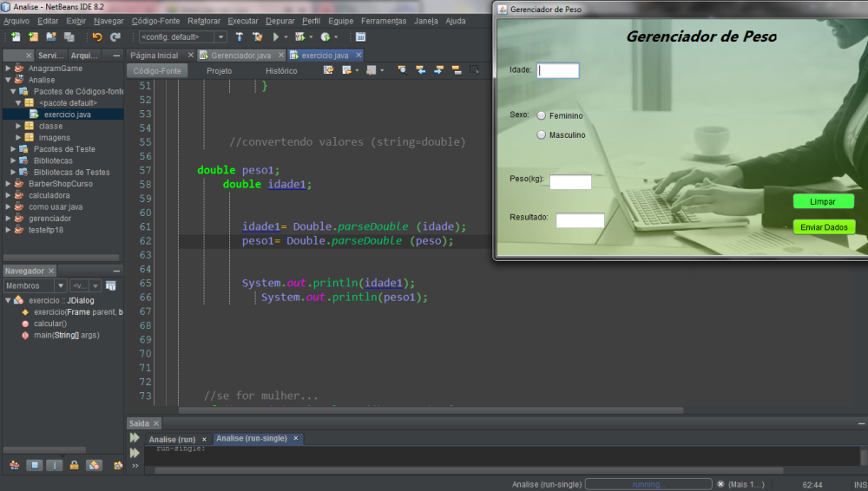This screenshot has height=491, width=868.
Task: Expand the Bibliotecas node
Action: pyautogui.click(x=13, y=160)
